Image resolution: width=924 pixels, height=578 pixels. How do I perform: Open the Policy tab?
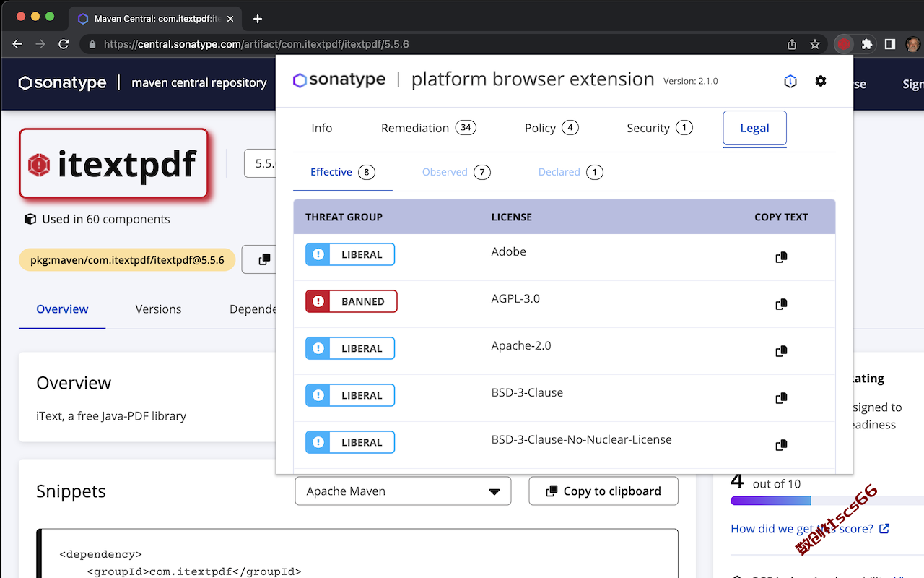point(552,128)
